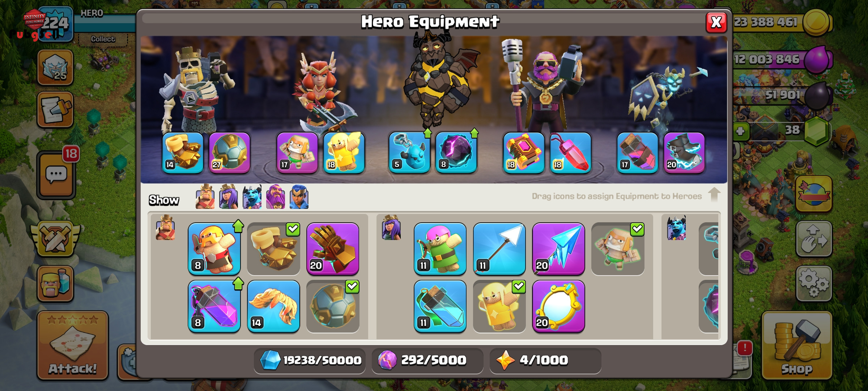Choose the level 11 Archer Puppet equipment

click(440, 249)
